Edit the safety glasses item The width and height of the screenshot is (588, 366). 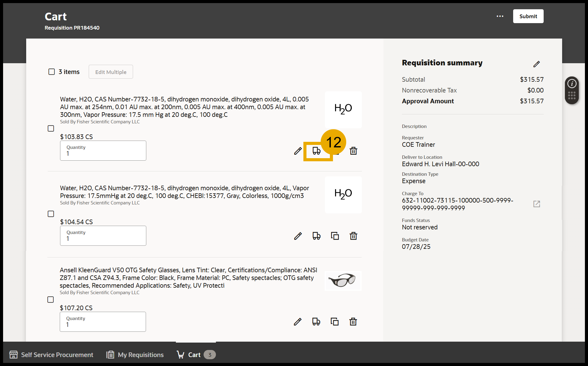click(298, 321)
